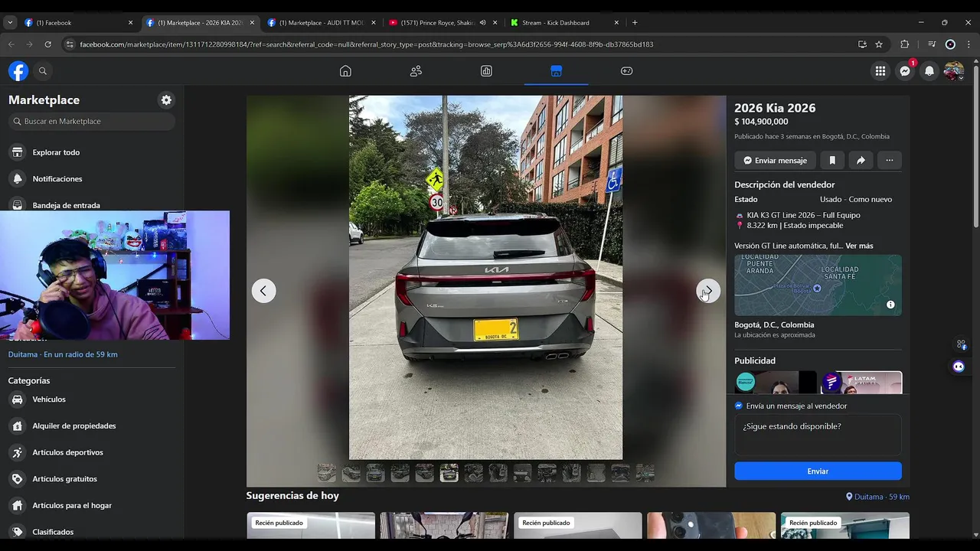Select the Marketplace storefront icon tab
Image resolution: width=980 pixels, height=551 pixels.
(x=557, y=71)
